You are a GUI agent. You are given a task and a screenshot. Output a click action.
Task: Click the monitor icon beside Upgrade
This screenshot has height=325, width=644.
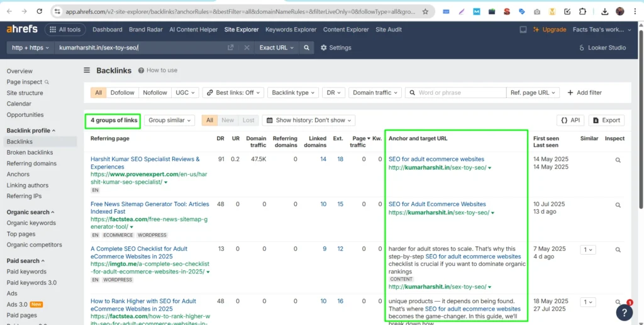click(523, 30)
